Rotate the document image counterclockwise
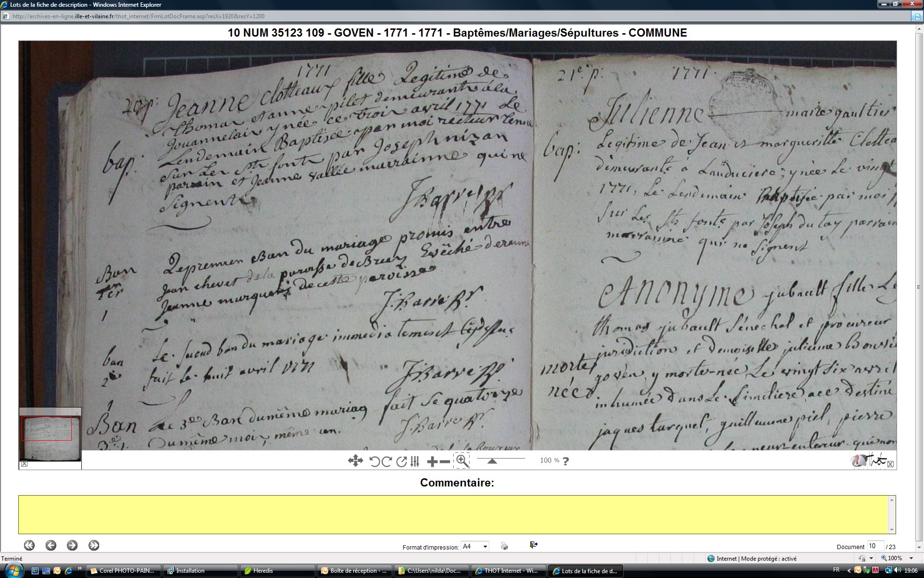Screen dimensions: 924x578 pos(374,461)
